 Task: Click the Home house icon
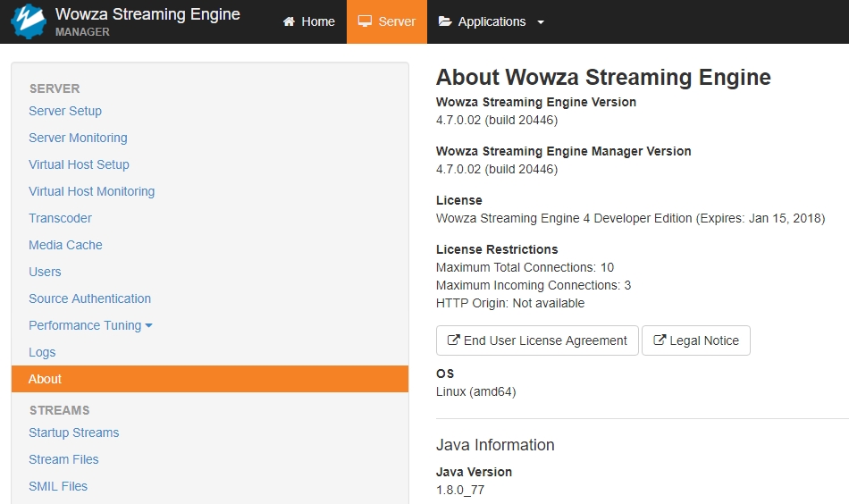click(x=290, y=21)
